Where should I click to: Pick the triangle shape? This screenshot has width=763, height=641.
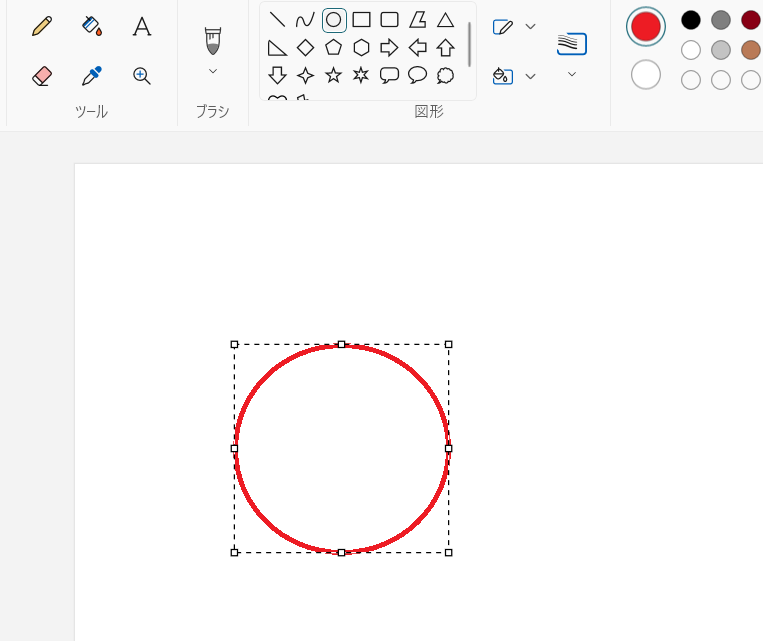coord(446,19)
